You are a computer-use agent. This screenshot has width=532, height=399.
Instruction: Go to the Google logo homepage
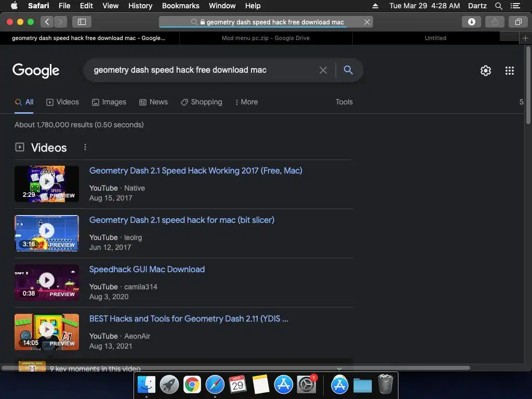(x=36, y=71)
